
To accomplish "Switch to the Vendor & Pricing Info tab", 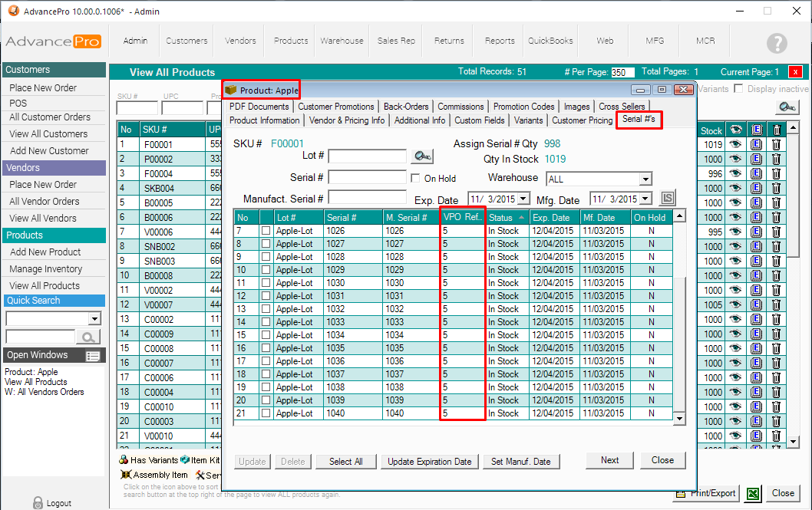I will pos(347,120).
